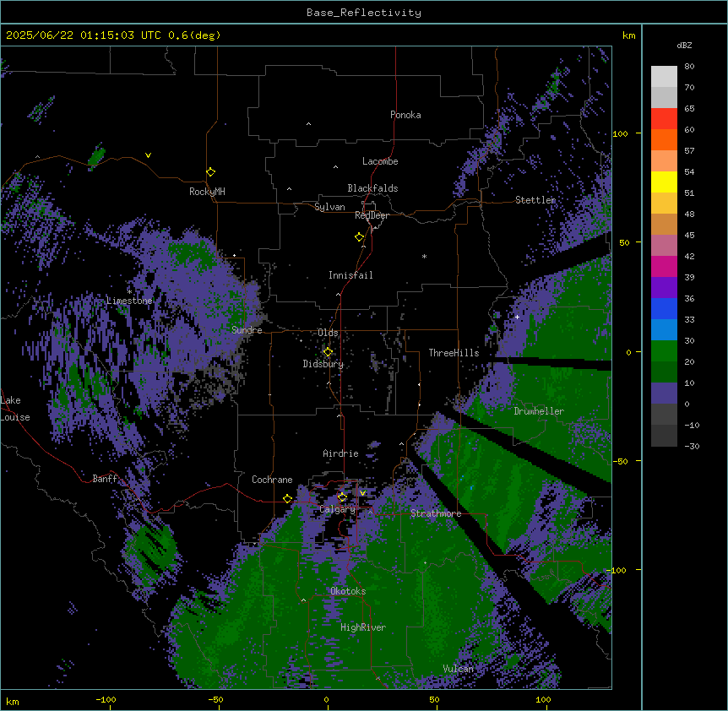The width and height of the screenshot is (728, 711).
Task: Click the Blackfalds city label
Action: (372, 188)
